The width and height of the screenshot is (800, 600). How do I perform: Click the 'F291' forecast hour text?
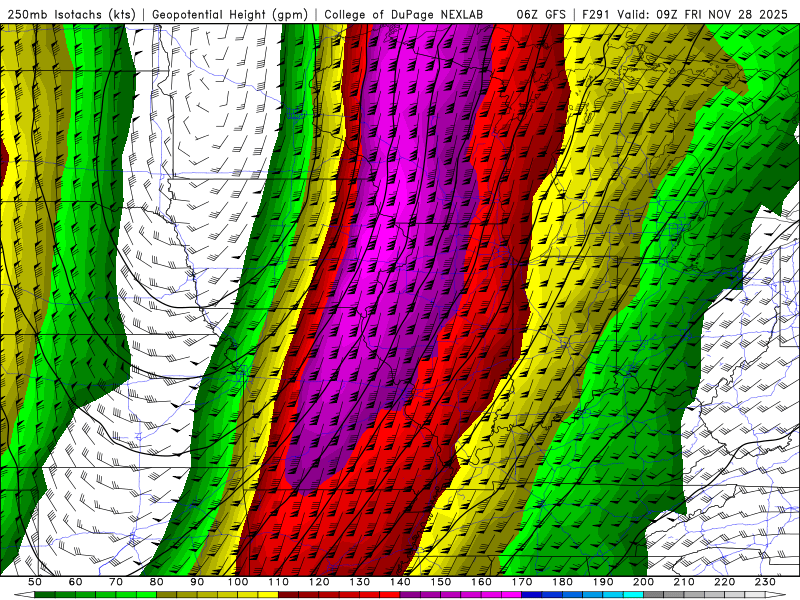(x=596, y=15)
